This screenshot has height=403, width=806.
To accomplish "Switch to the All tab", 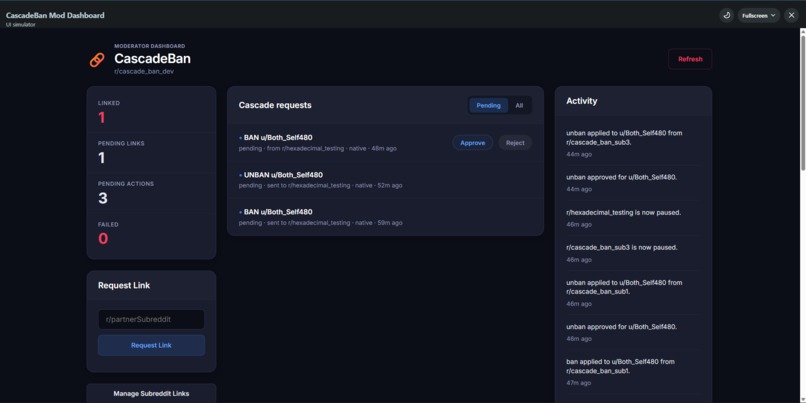I will tap(519, 105).
